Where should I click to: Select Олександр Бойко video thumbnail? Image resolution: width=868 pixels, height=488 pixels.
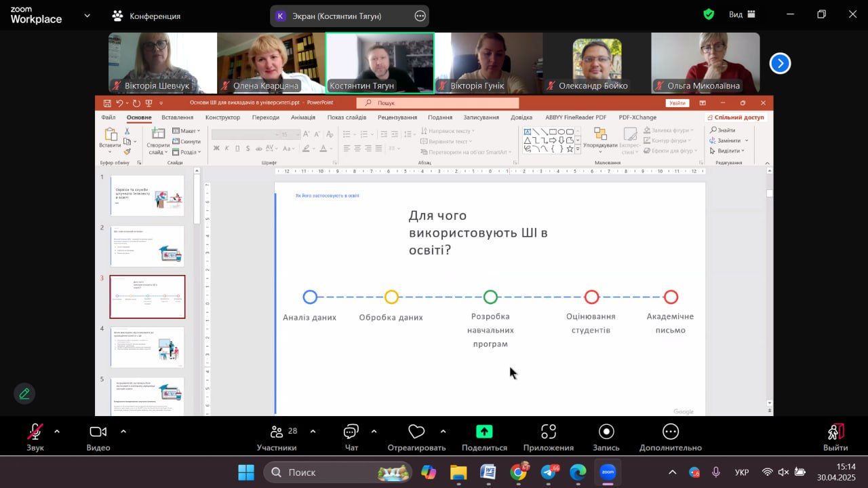(597, 62)
